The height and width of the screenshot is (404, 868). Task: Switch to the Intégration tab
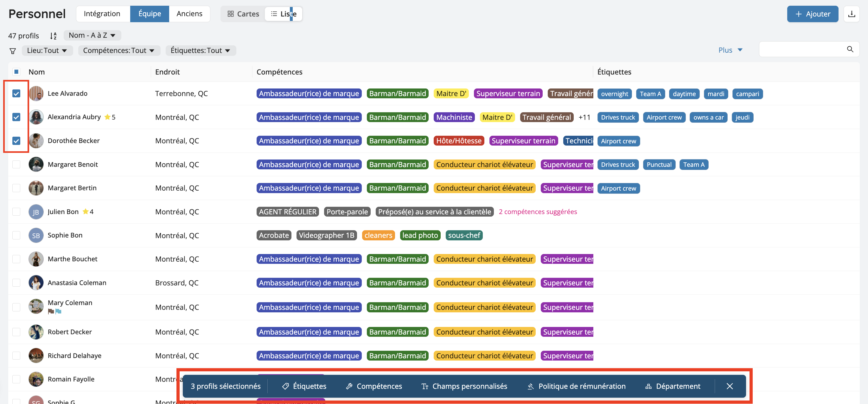102,14
